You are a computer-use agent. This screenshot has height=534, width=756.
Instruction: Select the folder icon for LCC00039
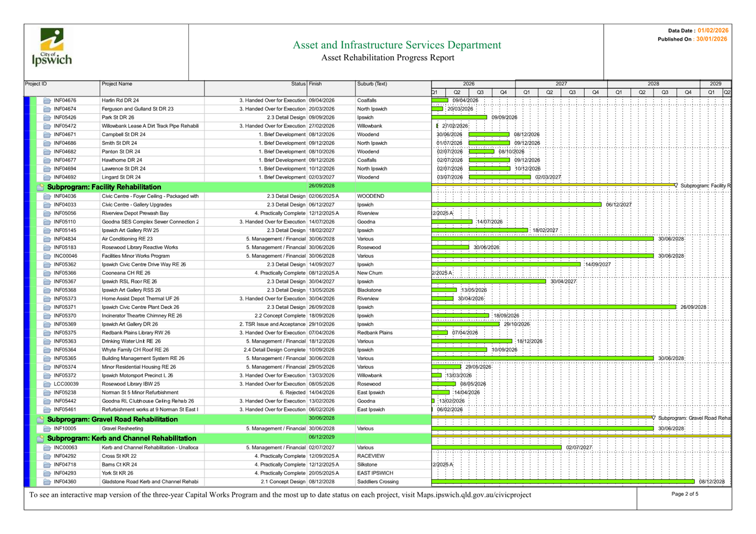[x=47, y=384]
